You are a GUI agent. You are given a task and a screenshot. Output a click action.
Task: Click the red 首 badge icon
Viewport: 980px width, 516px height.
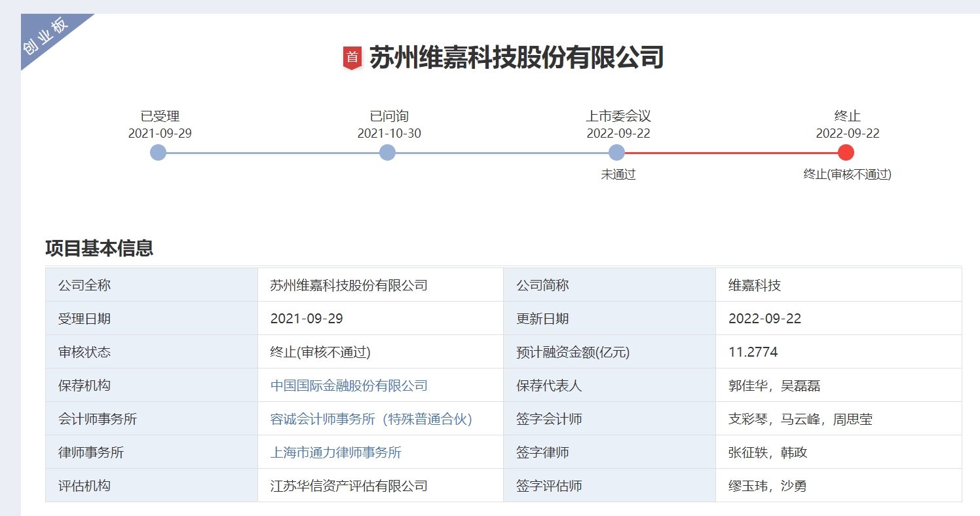coord(352,58)
